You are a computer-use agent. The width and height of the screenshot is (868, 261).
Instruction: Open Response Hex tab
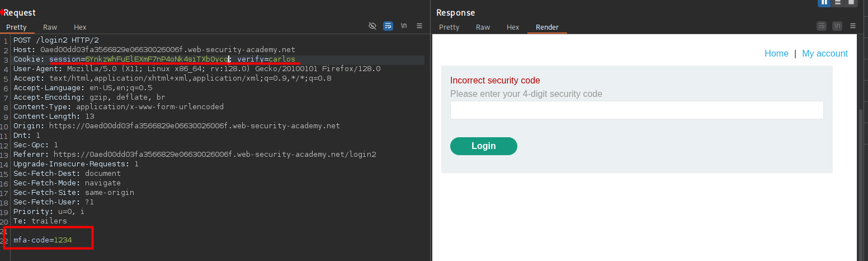click(513, 27)
